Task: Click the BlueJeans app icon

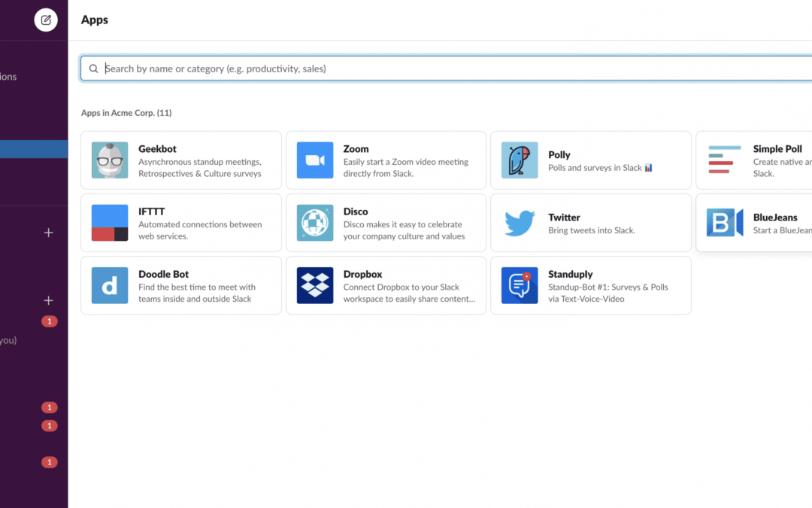Action: (x=725, y=223)
